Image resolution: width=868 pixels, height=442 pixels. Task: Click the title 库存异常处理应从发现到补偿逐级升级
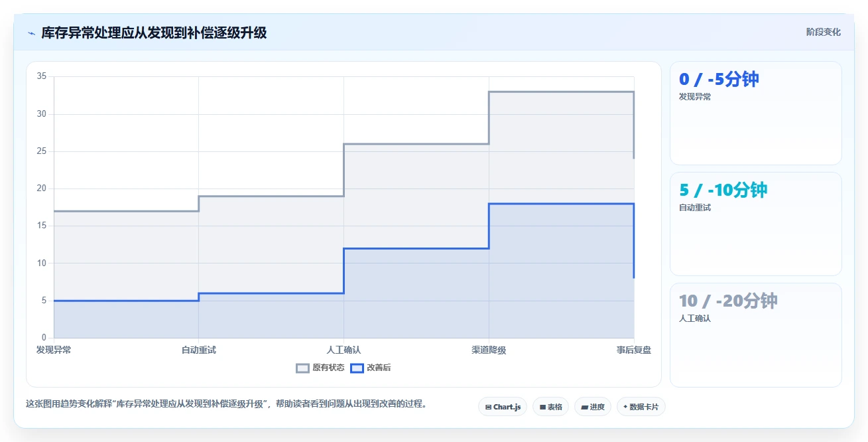154,33
